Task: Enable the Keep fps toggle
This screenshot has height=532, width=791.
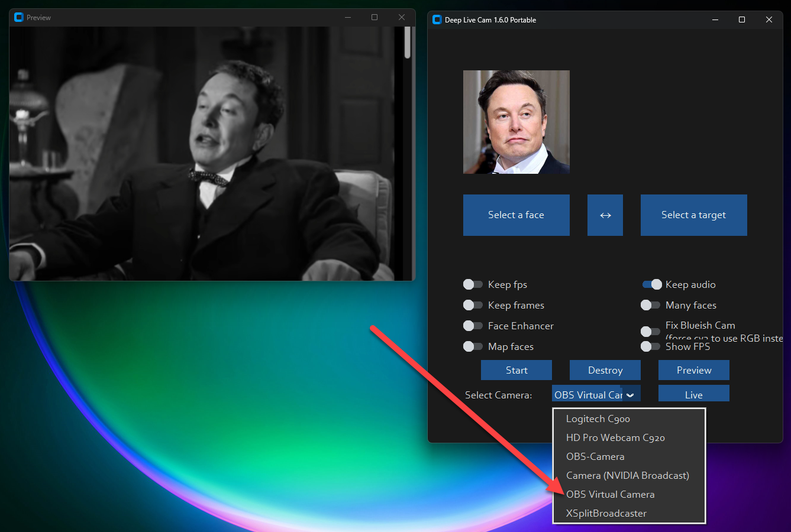Action: coord(473,284)
